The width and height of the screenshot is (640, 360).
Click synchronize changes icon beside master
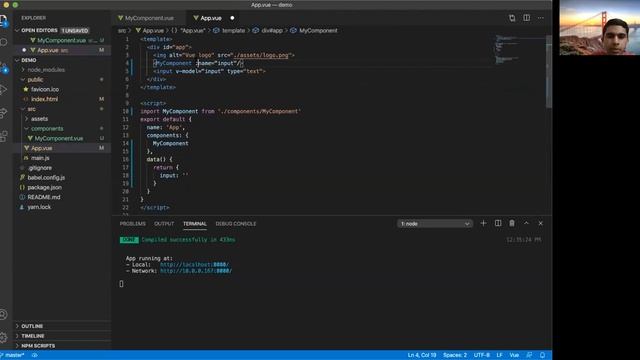35,355
